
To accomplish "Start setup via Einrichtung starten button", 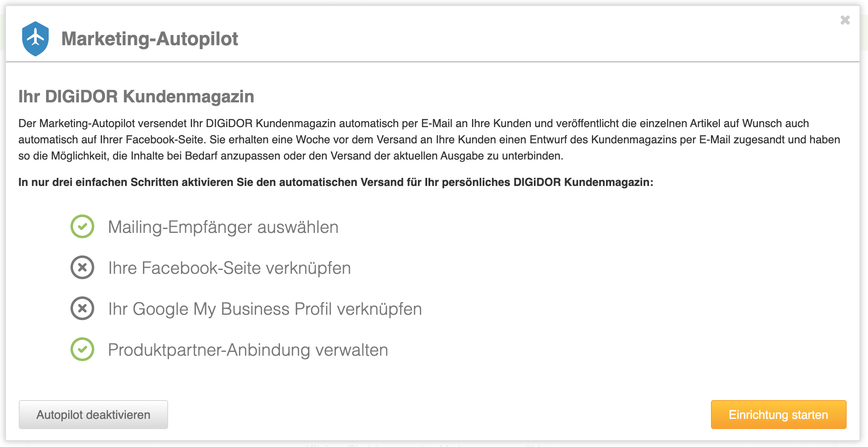I will [x=778, y=414].
